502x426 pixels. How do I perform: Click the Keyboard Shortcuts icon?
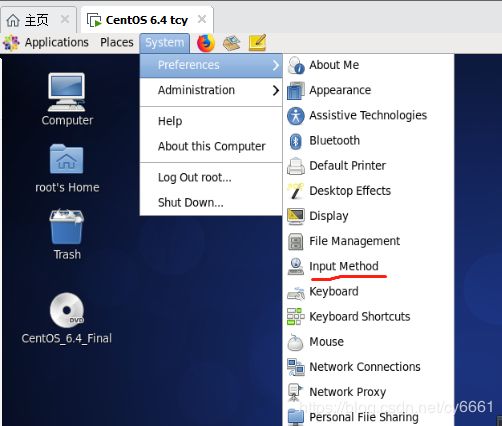click(296, 317)
